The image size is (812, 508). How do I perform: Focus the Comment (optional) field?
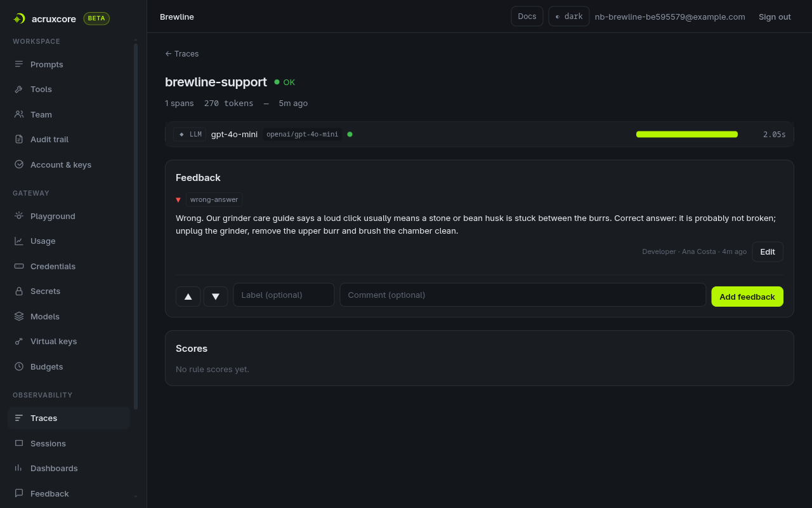[523, 295]
